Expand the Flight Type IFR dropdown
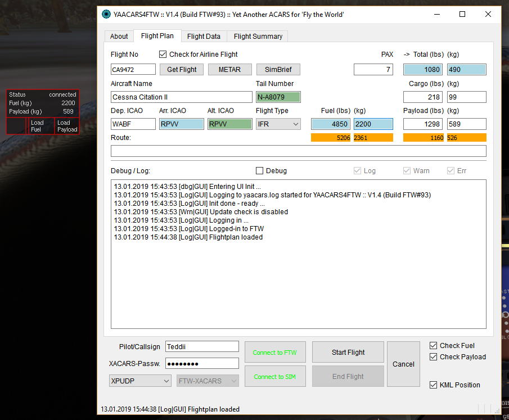Image resolution: width=509 pixels, height=420 pixels. (278, 124)
